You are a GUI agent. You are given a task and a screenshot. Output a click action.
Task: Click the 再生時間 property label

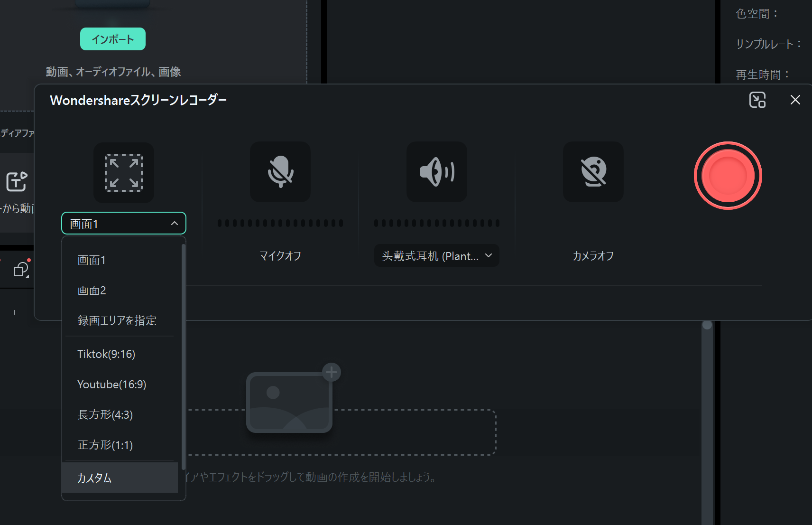(762, 75)
